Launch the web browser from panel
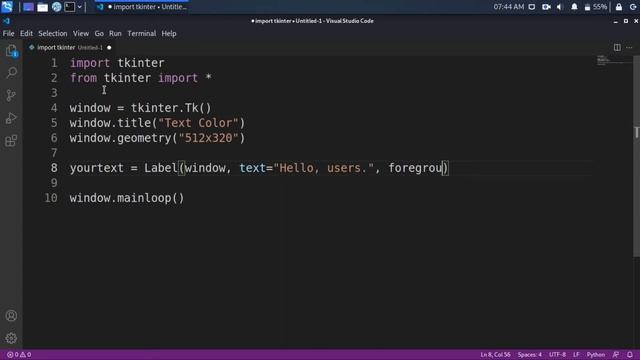Screen dimensions: 640x360 [56, 7]
